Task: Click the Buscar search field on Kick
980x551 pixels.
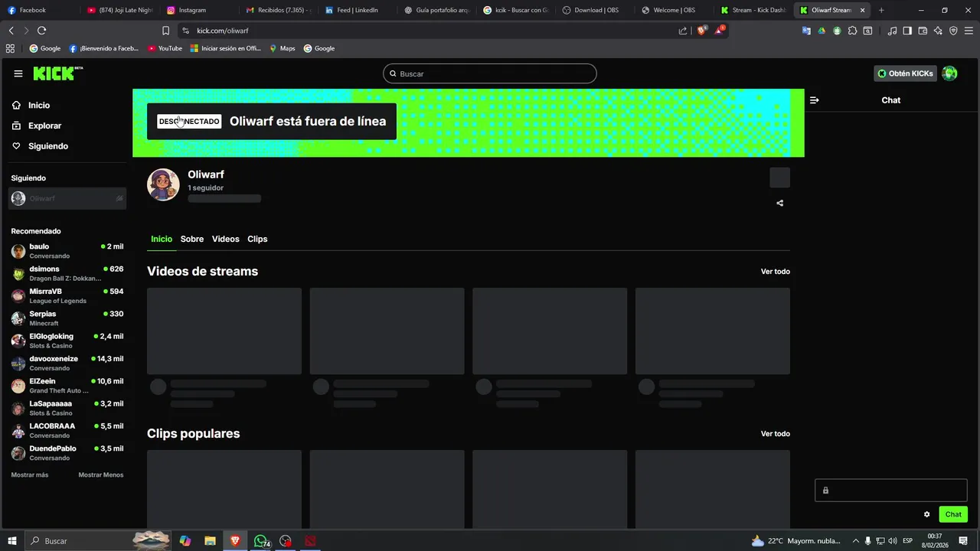Action: (490, 73)
